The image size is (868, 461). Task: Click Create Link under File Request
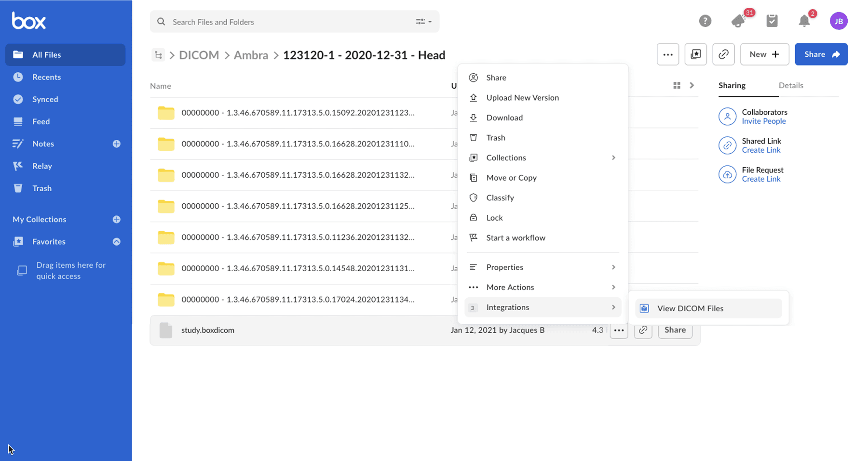(761, 179)
